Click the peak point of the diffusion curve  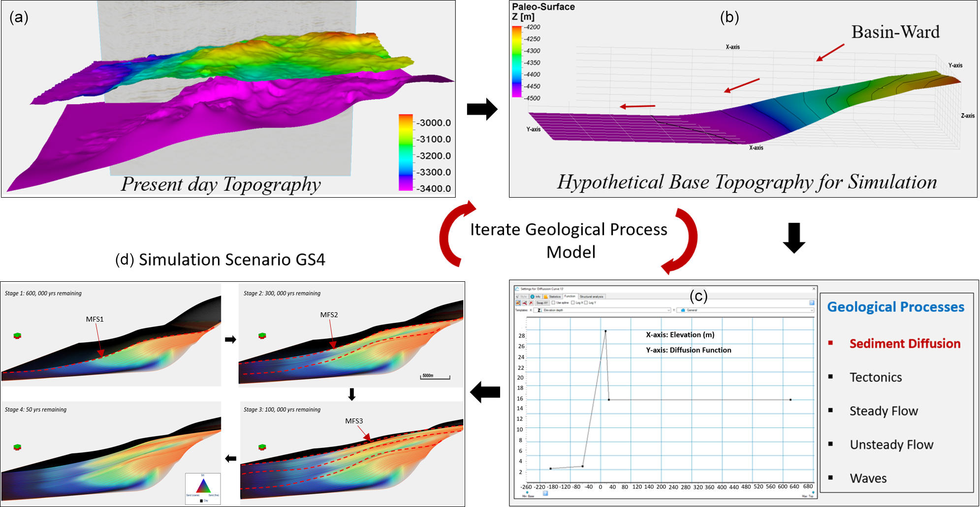click(605, 331)
